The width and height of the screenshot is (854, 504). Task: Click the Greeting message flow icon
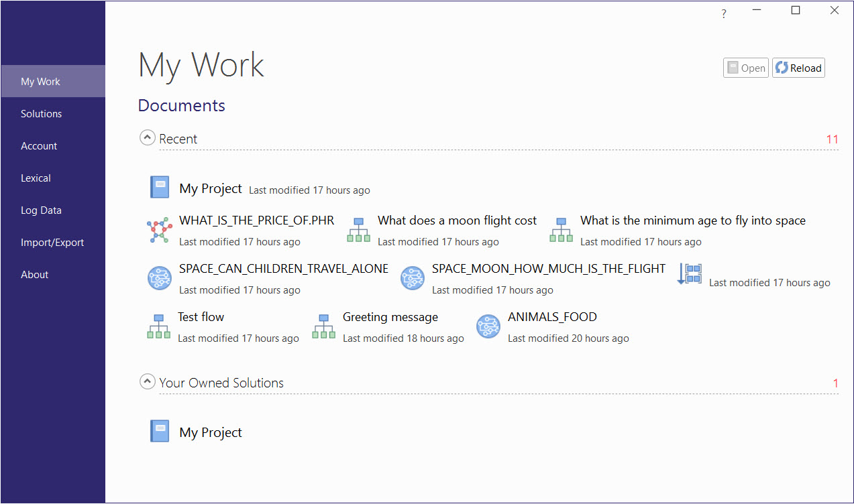(x=323, y=326)
